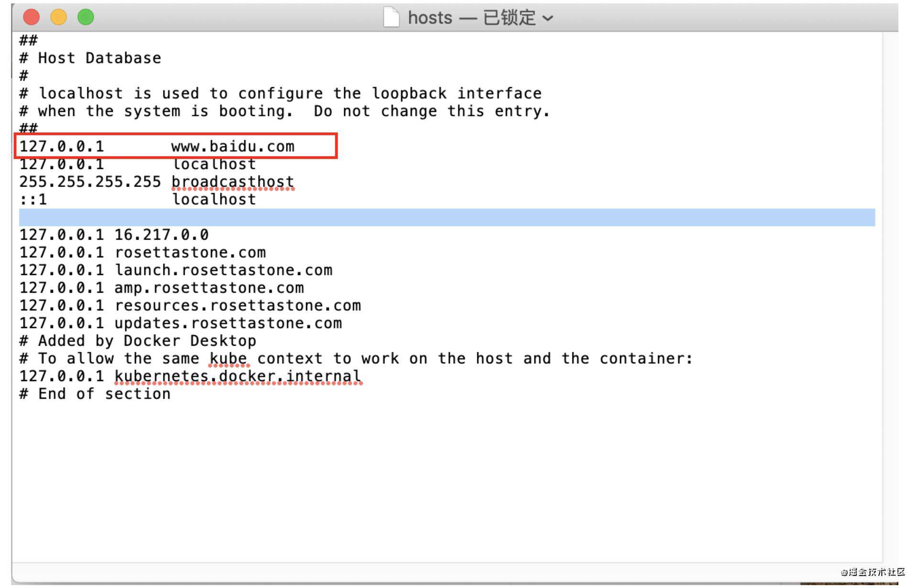Viewport: 918px width, 588px height.
Task: Click the hosts document icon in title bar
Action: click(x=391, y=17)
